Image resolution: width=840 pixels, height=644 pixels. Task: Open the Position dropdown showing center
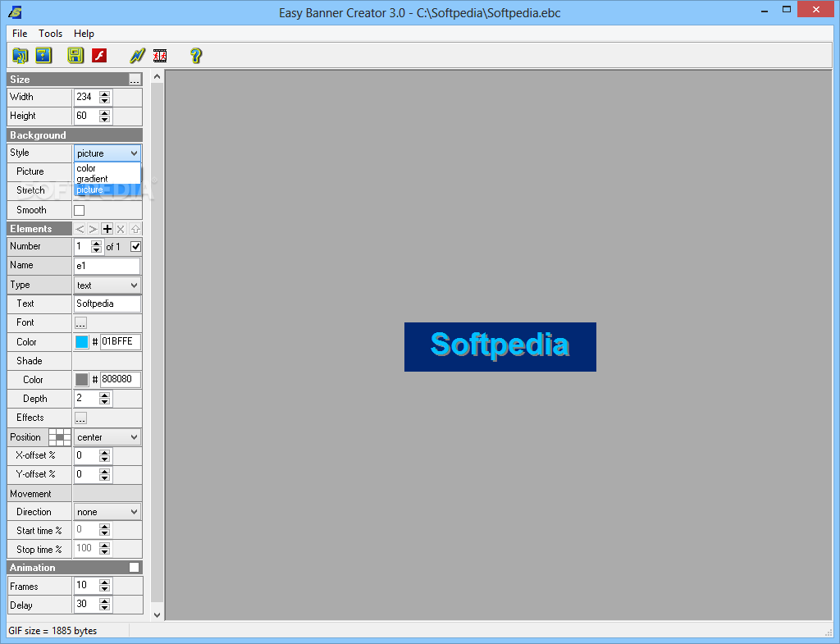click(107, 437)
